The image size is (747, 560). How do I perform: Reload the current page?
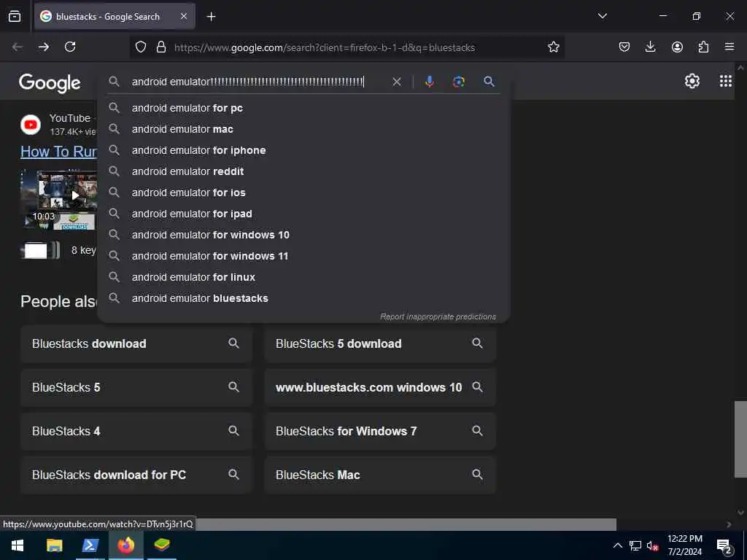pos(70,47)
